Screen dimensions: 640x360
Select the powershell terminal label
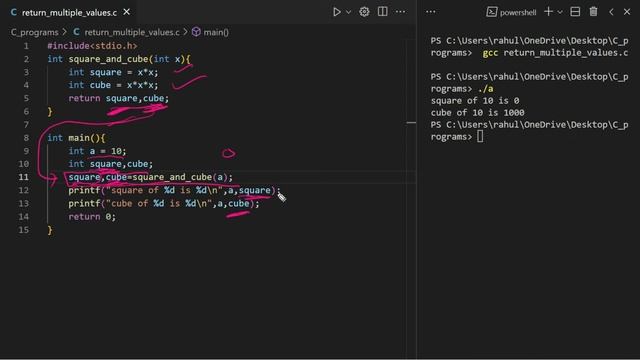pos(511,12)
